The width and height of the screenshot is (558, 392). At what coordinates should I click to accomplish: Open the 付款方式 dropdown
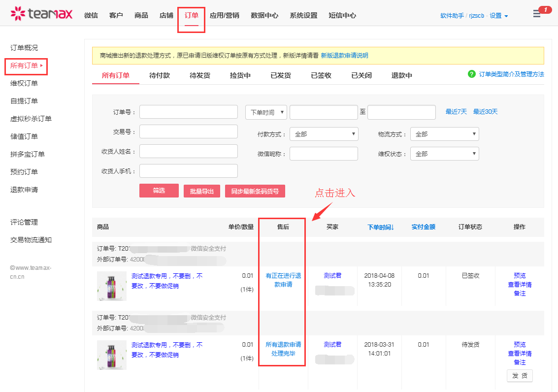coord(324,134)
